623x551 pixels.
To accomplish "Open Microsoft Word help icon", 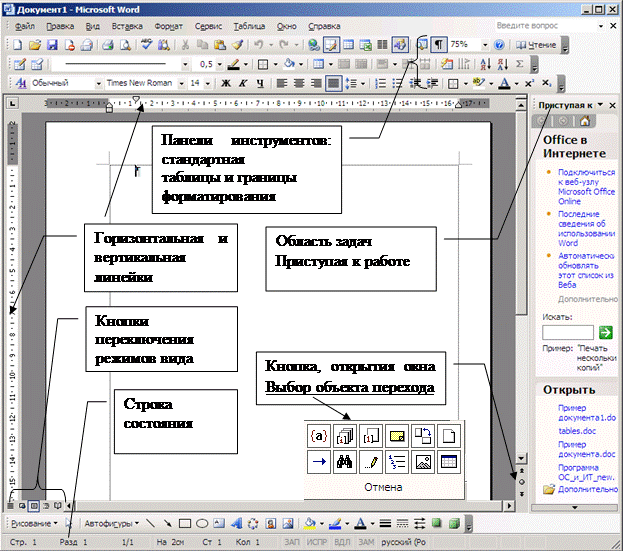I will click(x=499, y=44).
